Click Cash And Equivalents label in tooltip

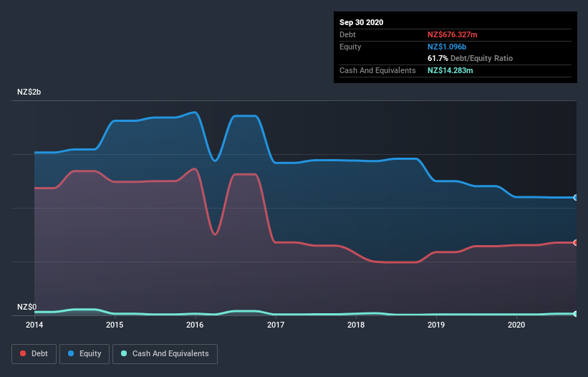click(x=377, y=70)
